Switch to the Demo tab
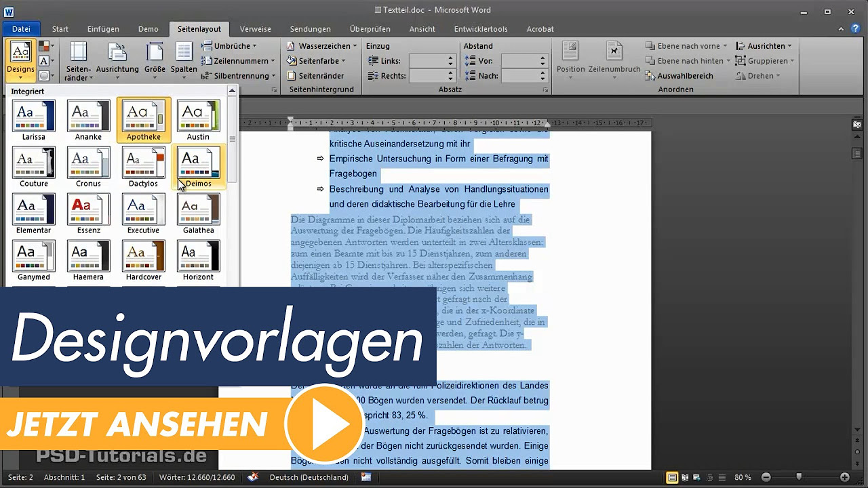This screenshot has height=488, width=868. click(148, 29)
